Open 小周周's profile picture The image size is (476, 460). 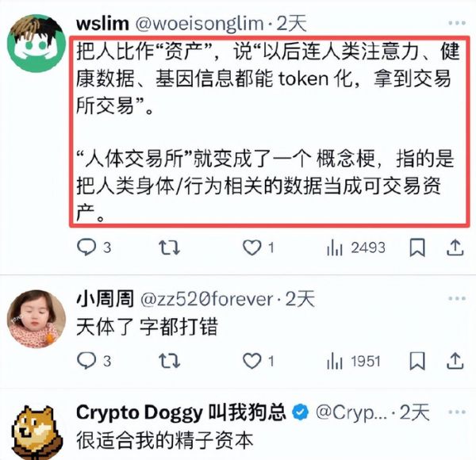point(36,319)
